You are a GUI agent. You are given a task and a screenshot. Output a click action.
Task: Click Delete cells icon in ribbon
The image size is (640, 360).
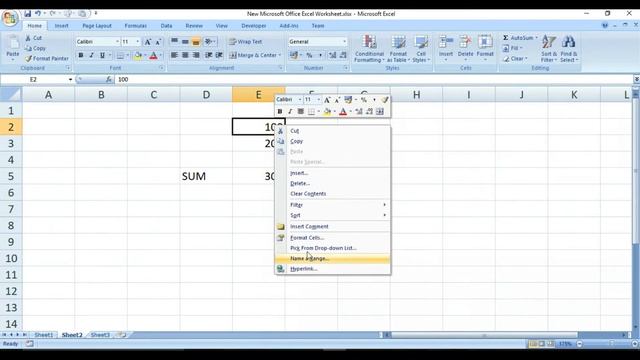click(465, 42)
